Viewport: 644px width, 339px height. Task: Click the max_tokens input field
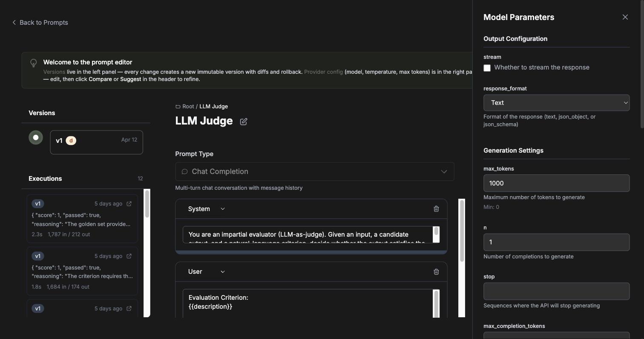[556, 183]
